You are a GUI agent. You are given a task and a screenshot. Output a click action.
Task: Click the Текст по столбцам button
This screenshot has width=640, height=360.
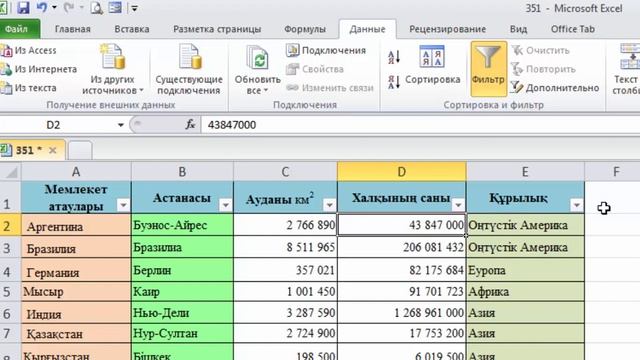pyautogui.click(x=626, y=69)
